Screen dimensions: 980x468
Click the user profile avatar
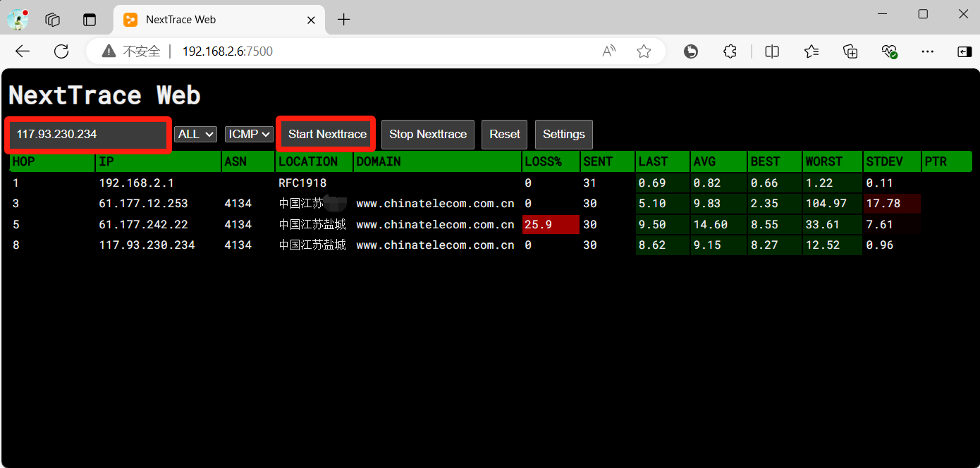[x=18, y=20]
